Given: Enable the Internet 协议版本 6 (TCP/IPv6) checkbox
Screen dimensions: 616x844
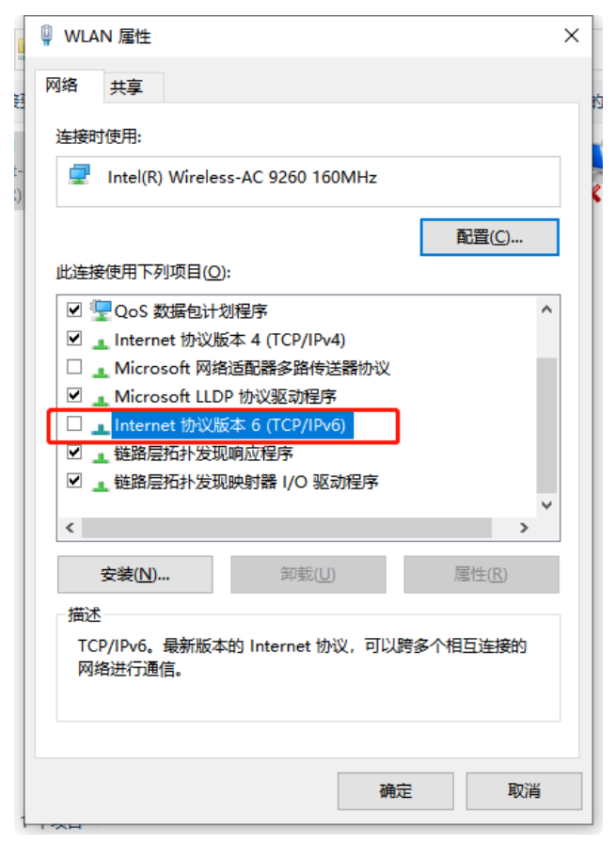Looking at the screenshot, I should [x=74, y=423].
